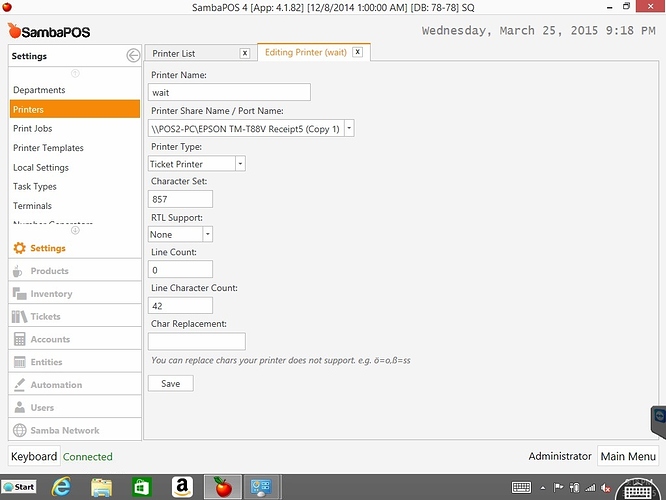Close the Editing Printer (wait) tab
The image size is (666, 500).
358,52
